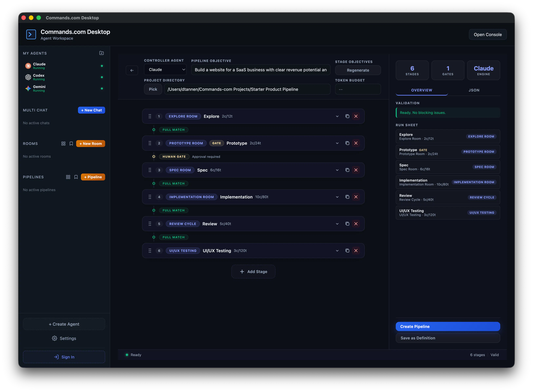Viewport: 533px width, 392px height.
Task: Switch to the JSON tab
Action: coord(474,90)
